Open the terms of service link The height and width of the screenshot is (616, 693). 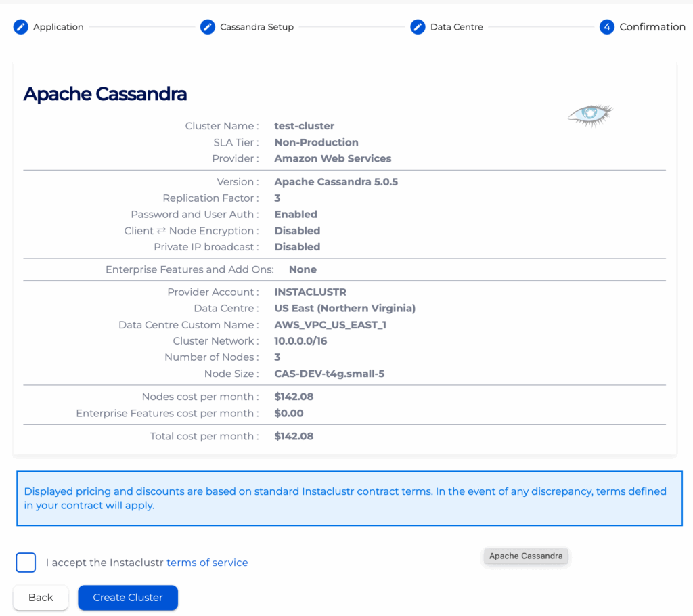click(x=207, y=563)
